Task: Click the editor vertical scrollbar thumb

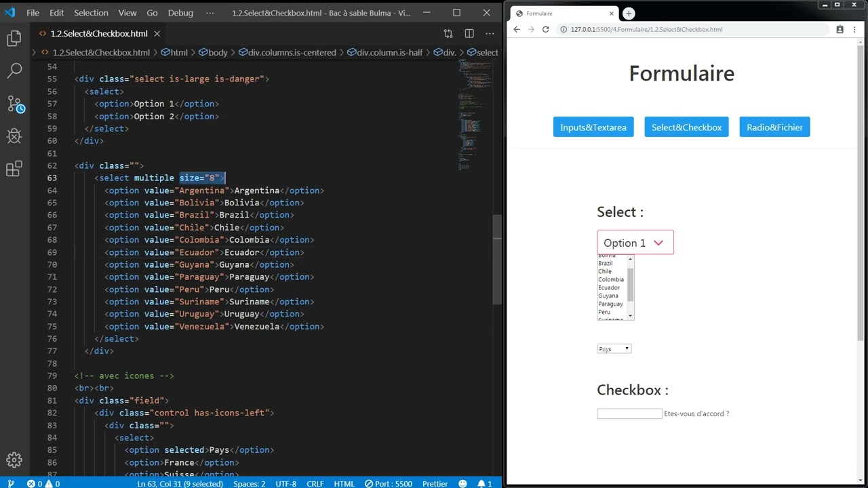Action: [x=498, y=260]
